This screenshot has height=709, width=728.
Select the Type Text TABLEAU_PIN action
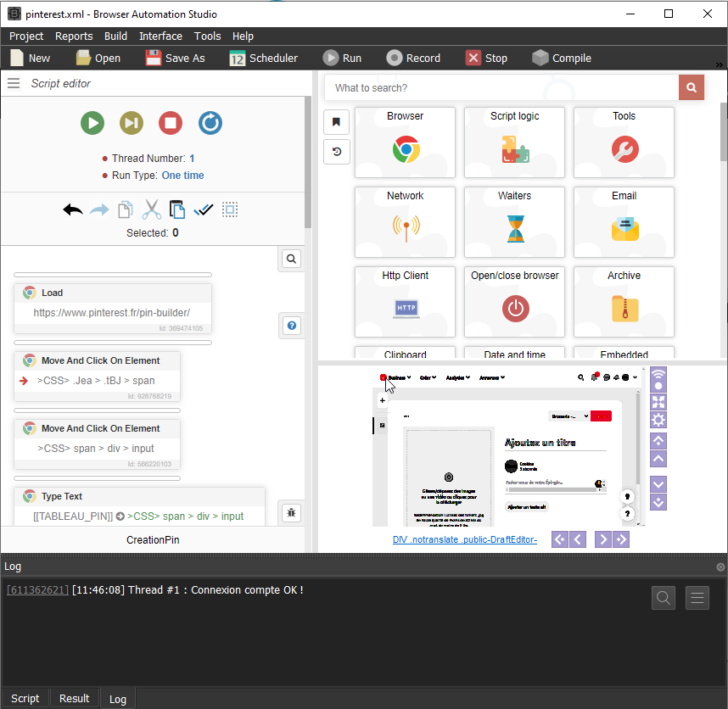[x=139, y=506]
